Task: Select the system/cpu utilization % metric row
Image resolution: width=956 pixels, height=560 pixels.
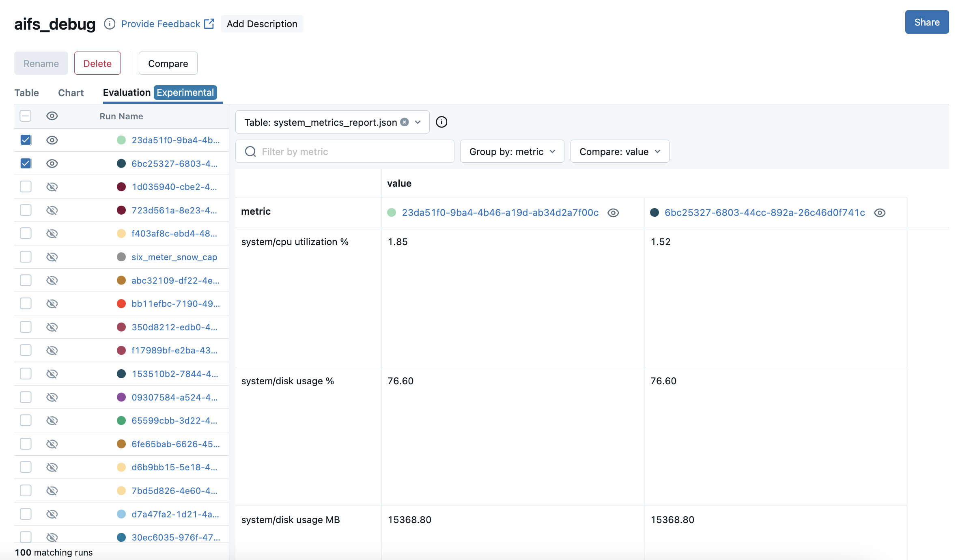Action: click(x=295, y=242)
